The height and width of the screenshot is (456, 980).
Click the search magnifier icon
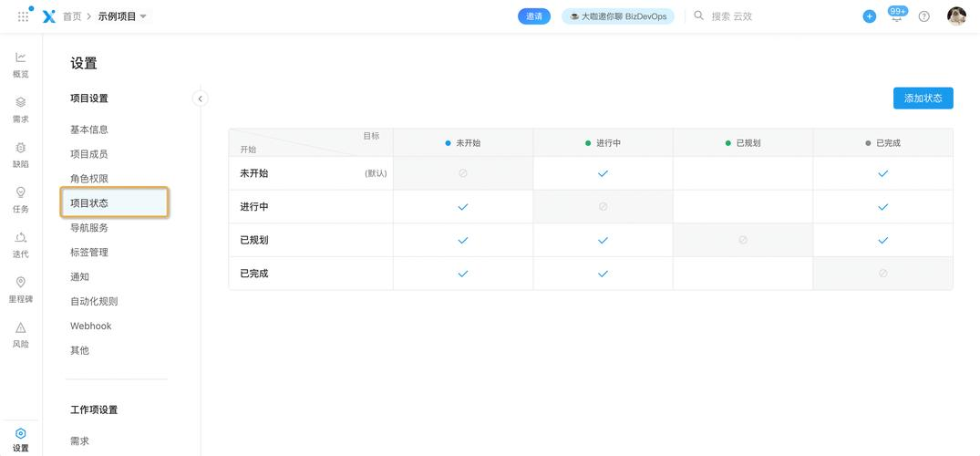(698, 16)
